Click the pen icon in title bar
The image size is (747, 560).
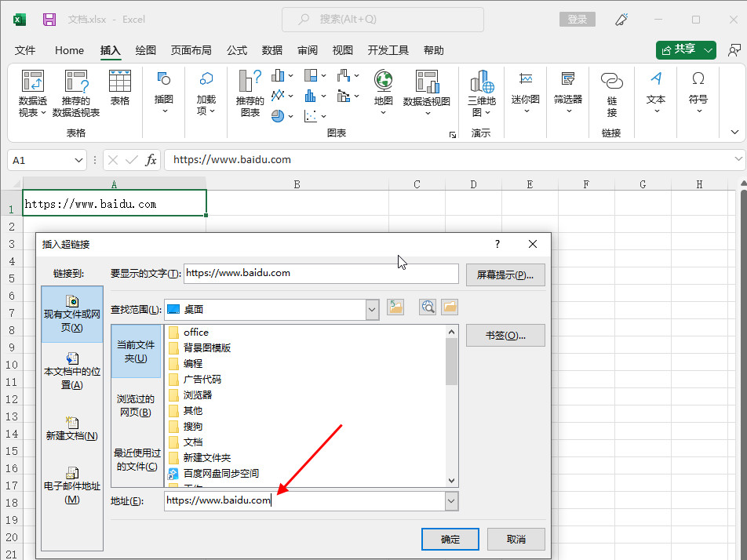coord(621,20)
